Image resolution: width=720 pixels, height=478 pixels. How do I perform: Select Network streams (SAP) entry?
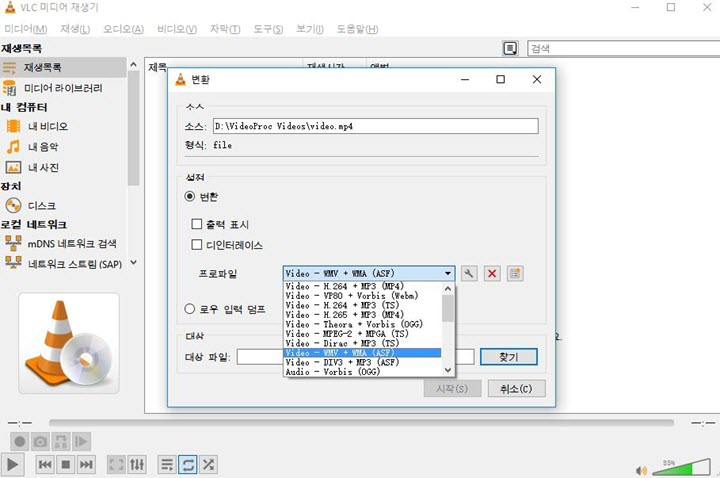point(63,264)
